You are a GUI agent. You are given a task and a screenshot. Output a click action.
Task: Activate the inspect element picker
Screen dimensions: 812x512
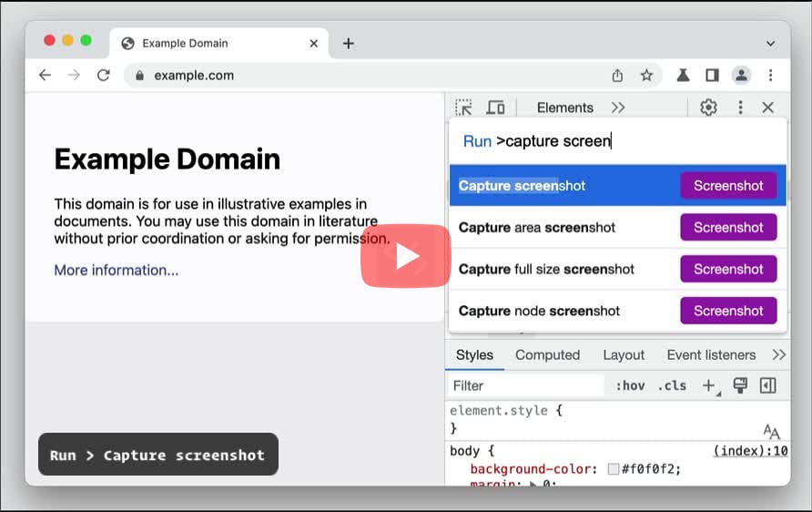click(x=463, y=108)
